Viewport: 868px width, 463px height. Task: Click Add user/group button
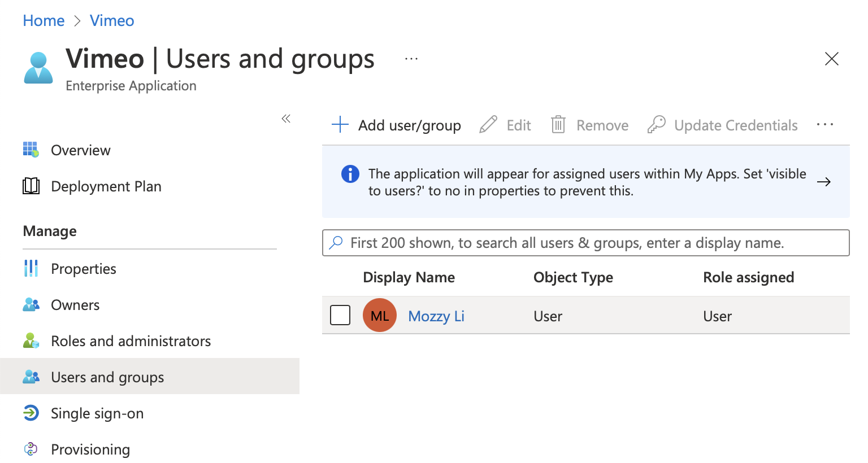[397, 125]
